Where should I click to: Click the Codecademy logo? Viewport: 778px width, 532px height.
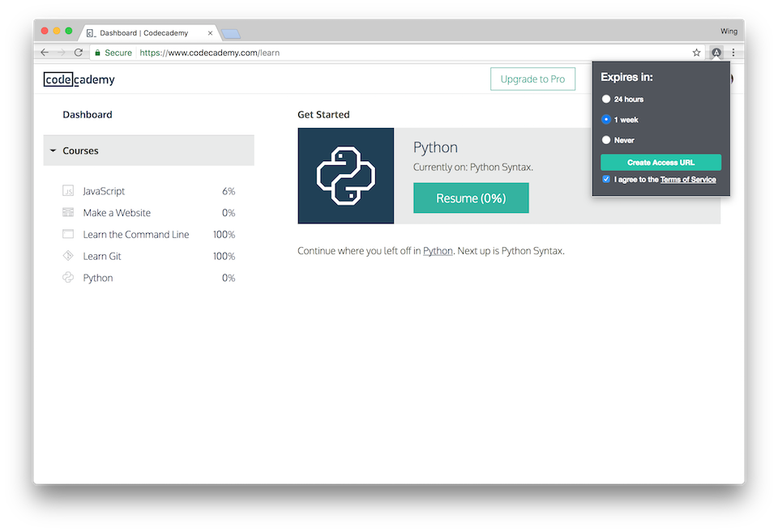coord(79,79)
